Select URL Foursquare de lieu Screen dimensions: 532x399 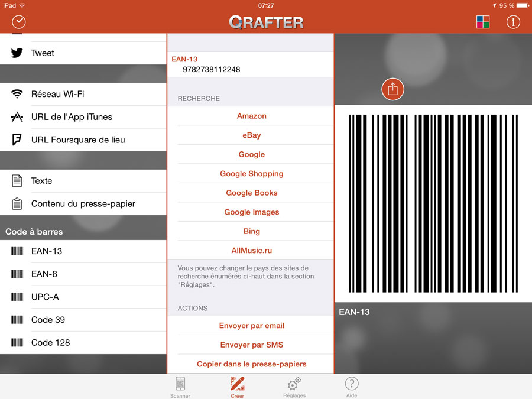(83, 140)
